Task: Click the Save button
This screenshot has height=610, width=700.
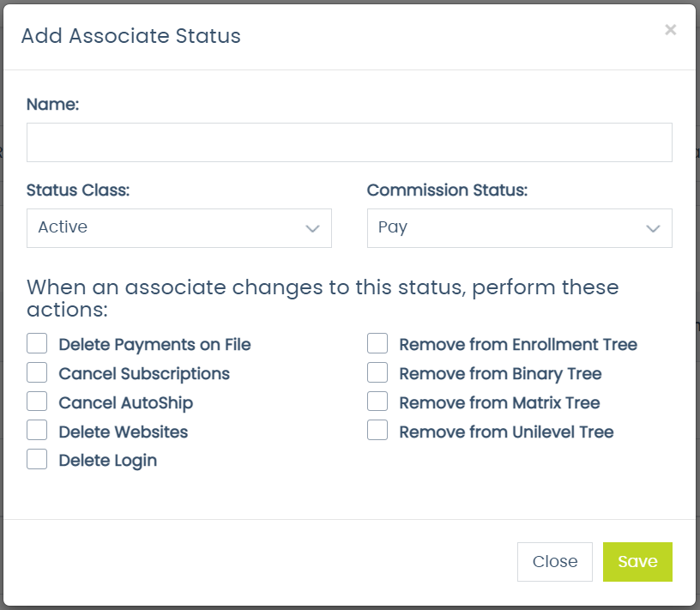Action: 637,561
